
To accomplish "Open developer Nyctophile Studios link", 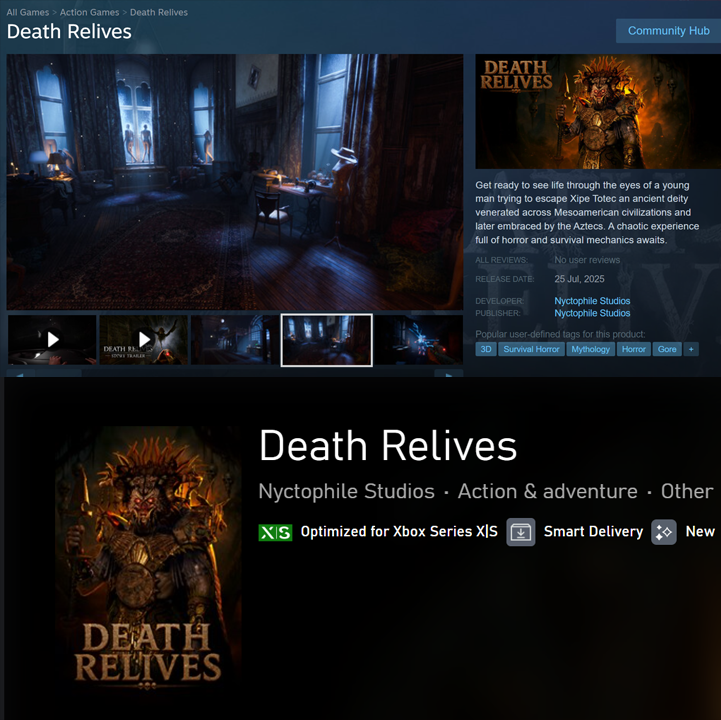I will (592, 301).
